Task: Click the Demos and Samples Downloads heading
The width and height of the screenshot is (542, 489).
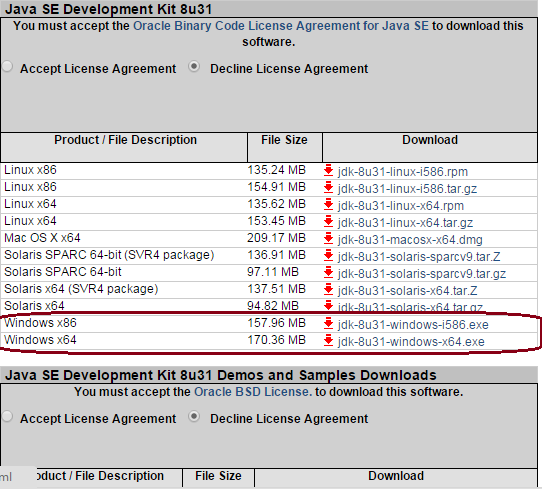Action: click(x=221, y=375)
